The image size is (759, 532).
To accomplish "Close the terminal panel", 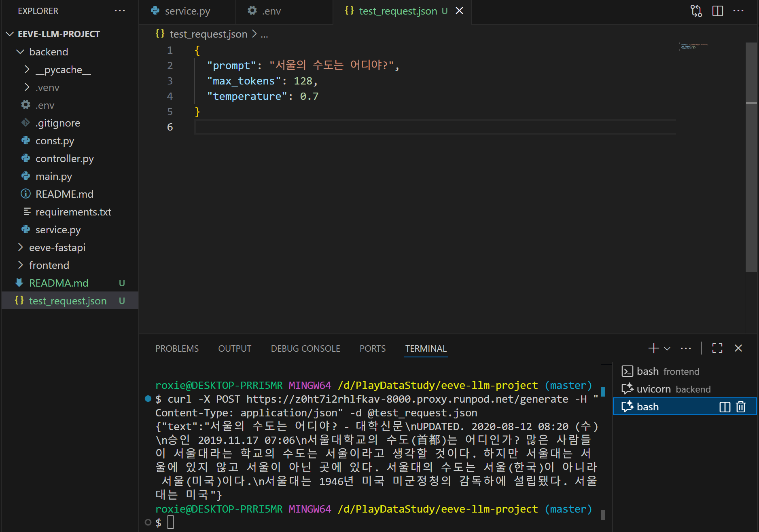I will tap(738, 348).
